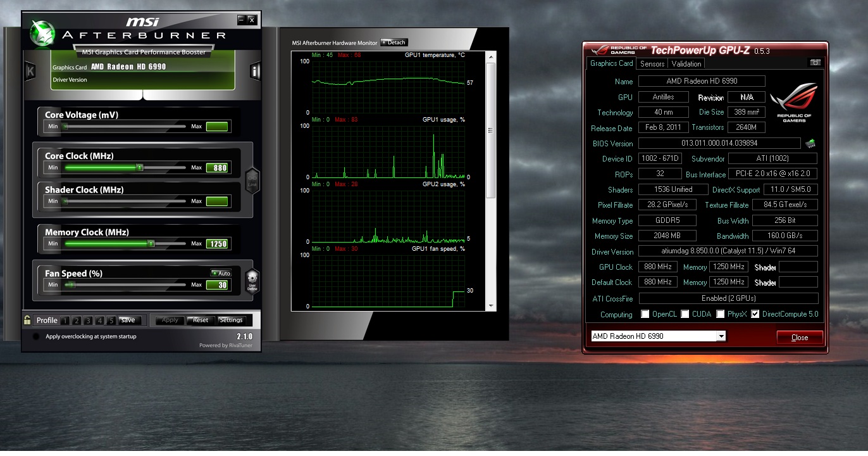Select profile slot 4 in Afterburner
The height and width of the screenshot is (456, 868).
pos(100,320)
